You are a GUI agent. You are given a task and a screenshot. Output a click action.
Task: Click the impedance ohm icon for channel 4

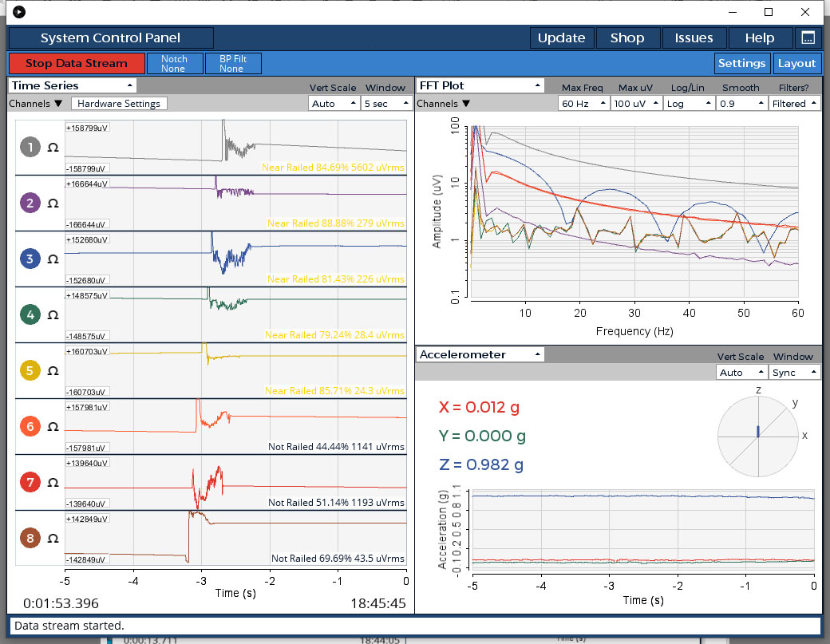tap(53, 314)
